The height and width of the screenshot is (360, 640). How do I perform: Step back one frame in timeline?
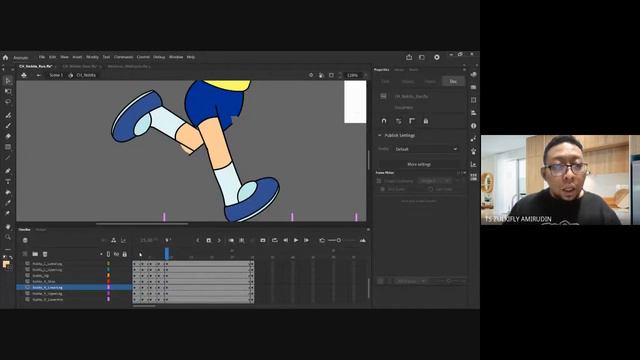(285, 240)
